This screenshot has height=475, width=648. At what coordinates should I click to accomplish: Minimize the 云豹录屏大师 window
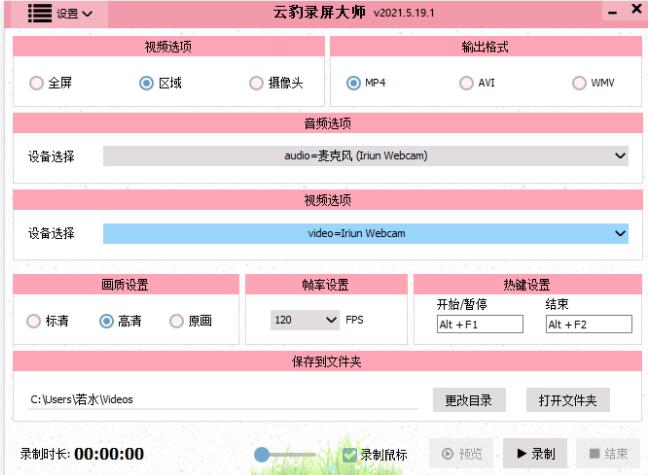(612, 13)
